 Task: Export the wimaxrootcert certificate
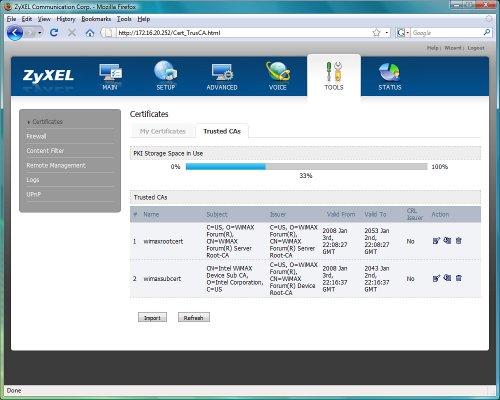[447, 240]
